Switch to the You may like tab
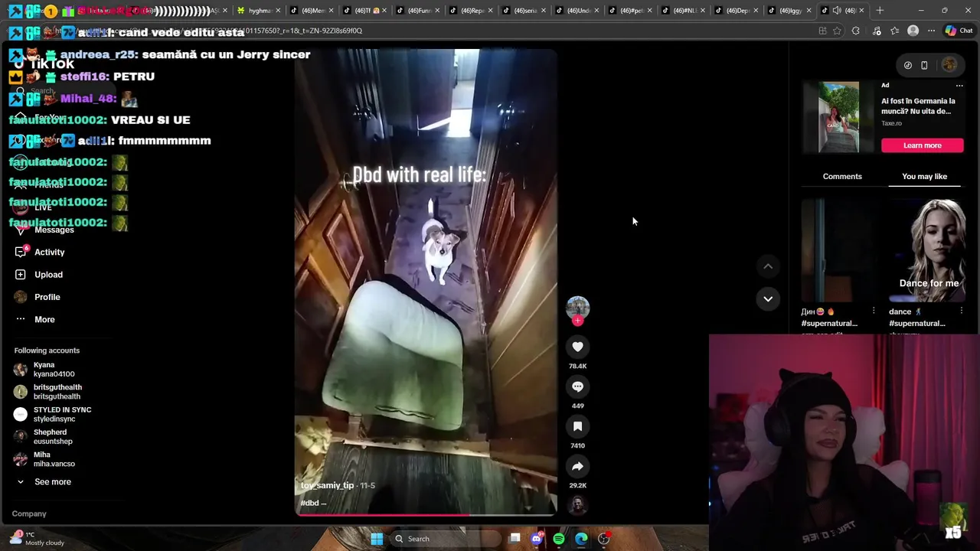Image resolution: width=980 pixels, height=551 pixels. (x=924, y=176)
